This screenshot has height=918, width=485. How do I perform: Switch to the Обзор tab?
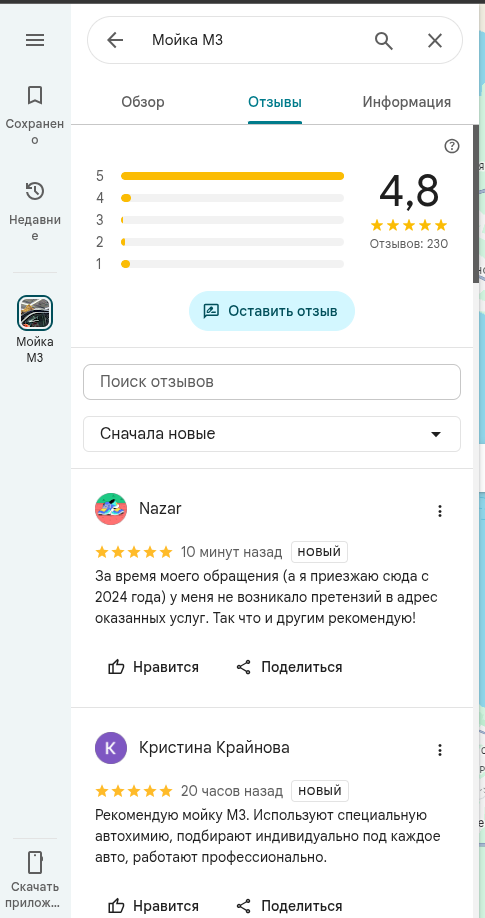tap(143, 102)
